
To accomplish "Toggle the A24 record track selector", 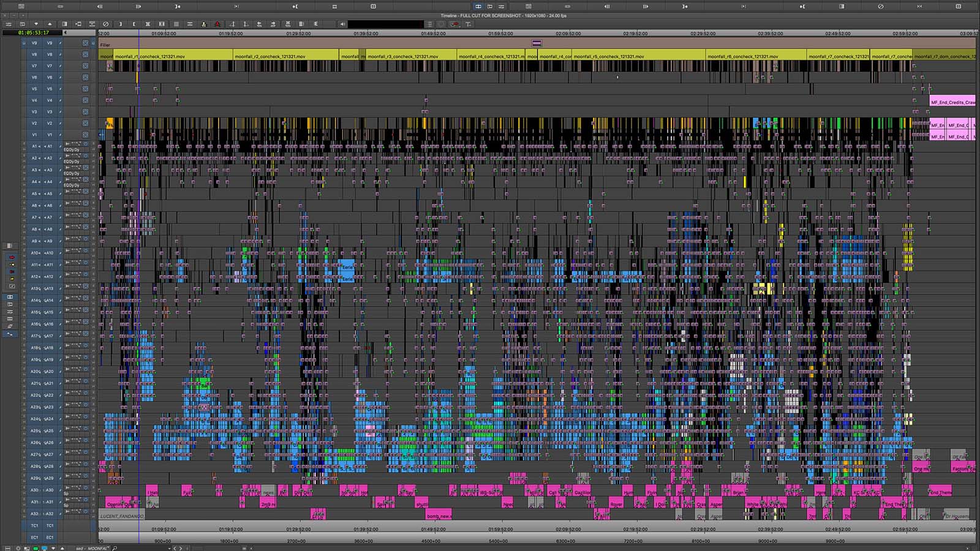I will [x=49, y=419].
